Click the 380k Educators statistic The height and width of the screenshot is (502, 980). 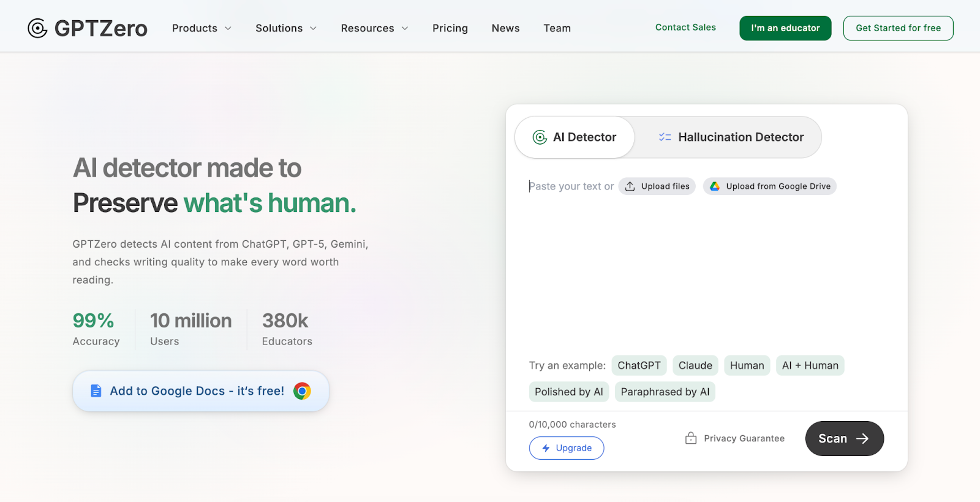coord(287,329)
